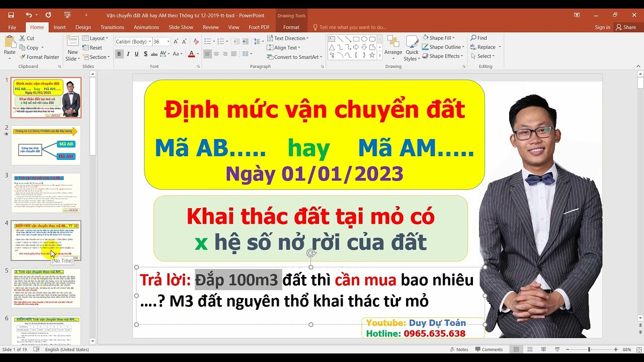This screenshot has height=362, width=644.
Task: Collapse the ribbon
Action: coord(638,66)
